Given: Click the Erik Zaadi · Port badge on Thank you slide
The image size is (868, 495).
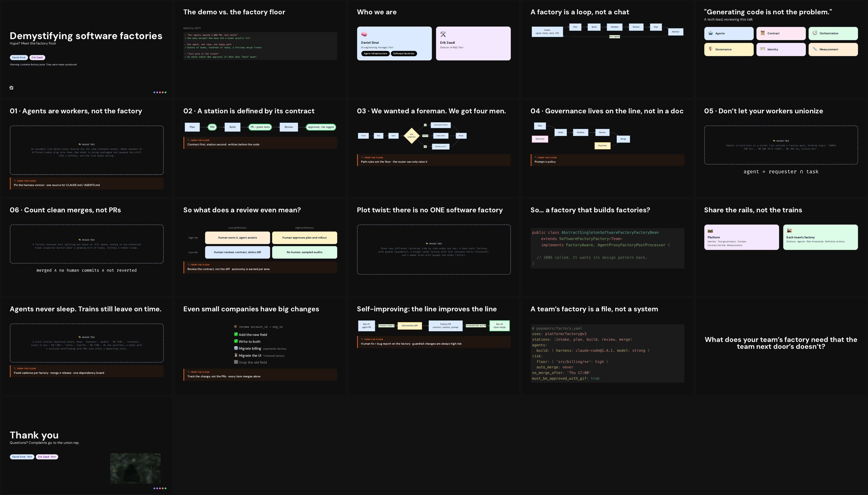Looking at the screenshot, I should pyautogui.click(x=47, y=457).
